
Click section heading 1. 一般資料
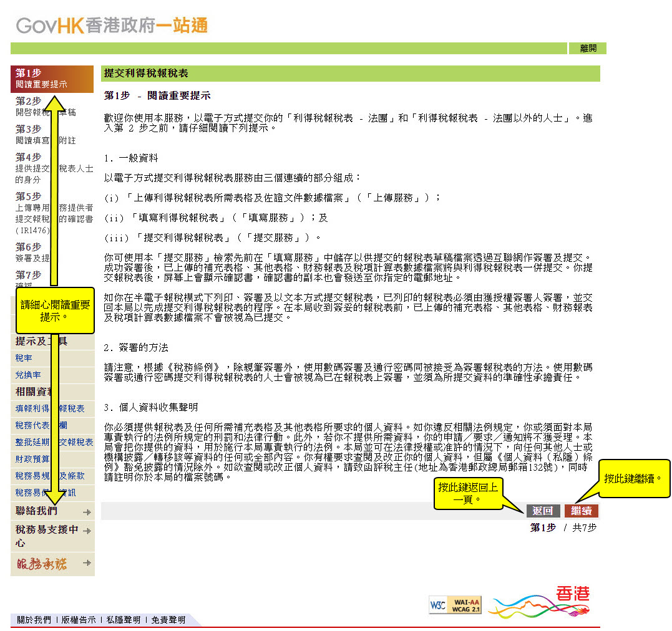point(130,158)
